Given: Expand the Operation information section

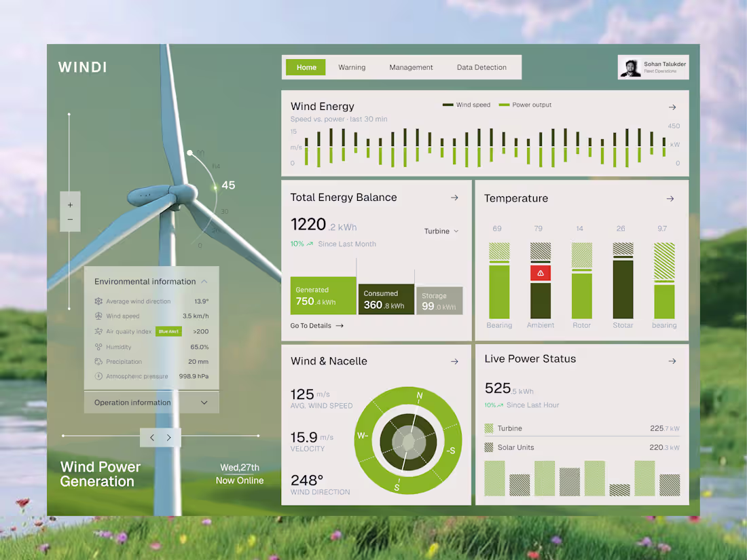Looking at the screenshot, I should (151, 403).
